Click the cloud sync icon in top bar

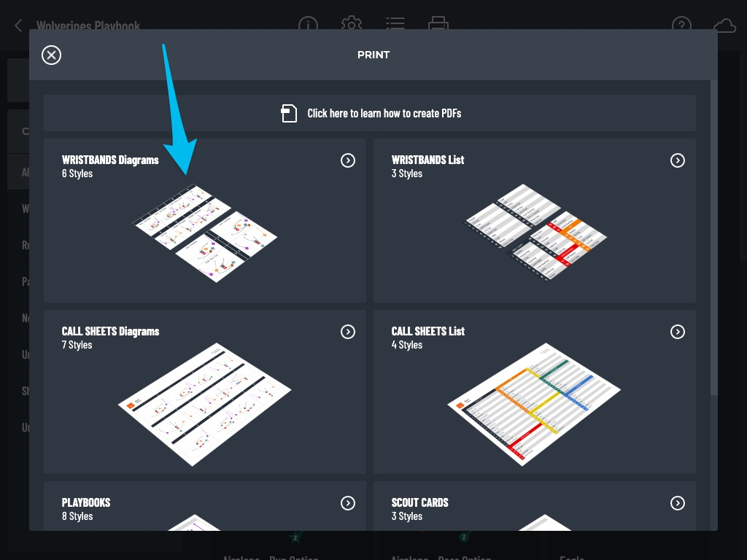tap(724, 25)
